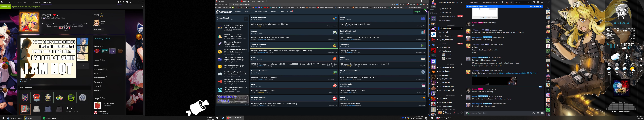Expand the dropdown beside [Reagy] profile name
The height and width of the screenshot is (120, 644).
tap(58, 16)
